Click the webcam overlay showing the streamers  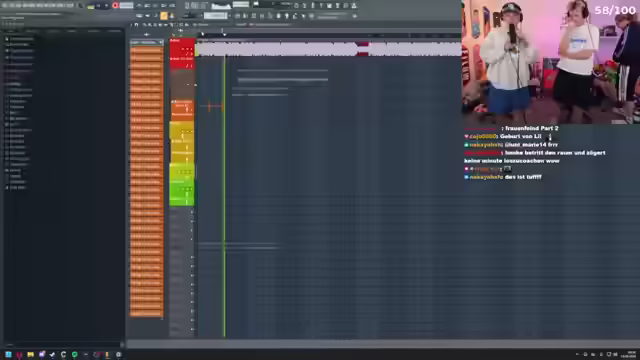tap(551, 61)
